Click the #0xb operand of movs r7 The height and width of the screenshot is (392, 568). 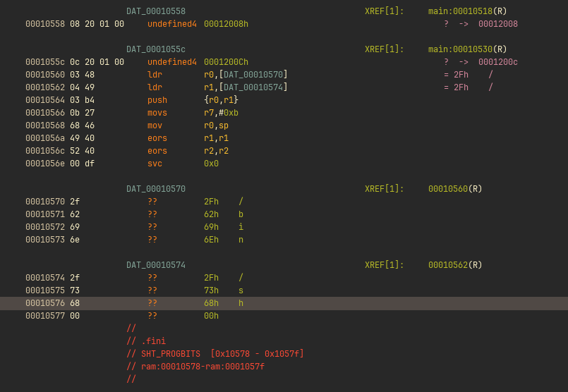tap(231, 113)
